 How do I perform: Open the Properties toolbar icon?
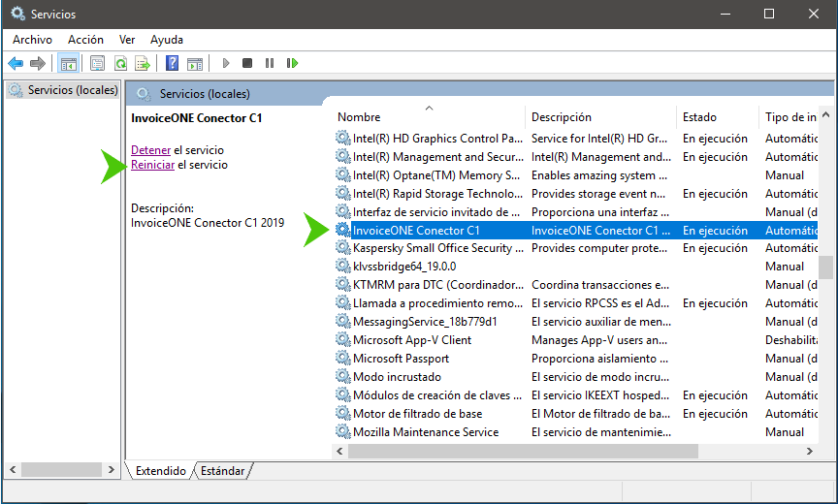(97, 64)
